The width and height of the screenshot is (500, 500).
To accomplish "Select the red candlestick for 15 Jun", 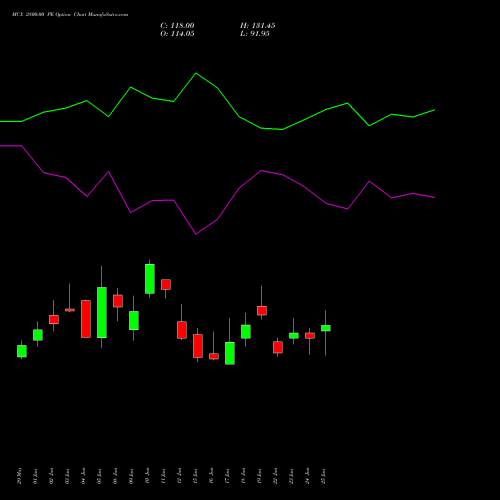I will click(198, 346).
